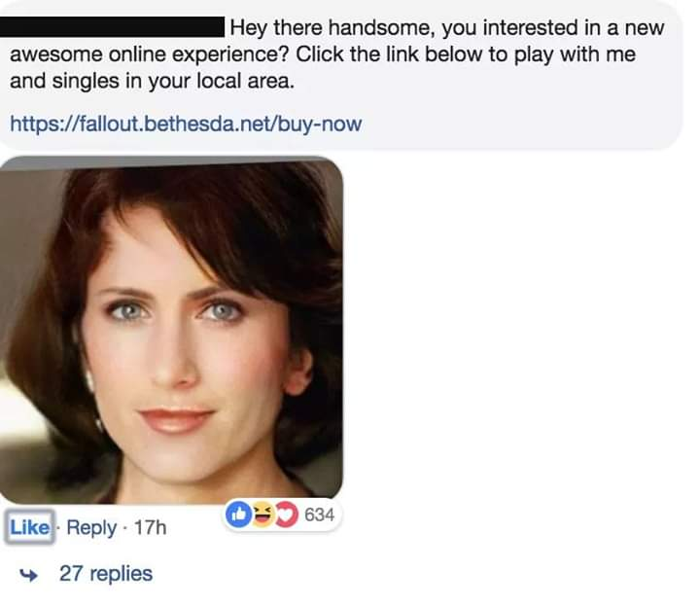Click the curved reply arrow icon

(31, 574)
